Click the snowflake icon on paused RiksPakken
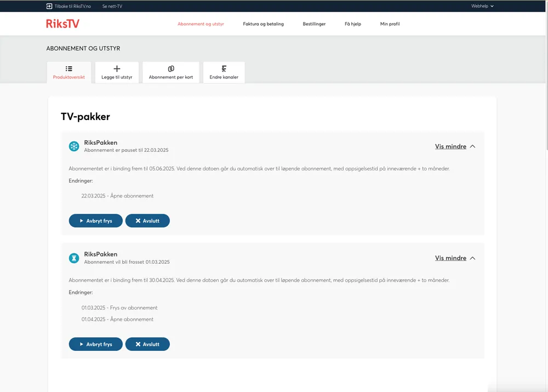This screenshot has height=392, width=548. pos(74,146)
